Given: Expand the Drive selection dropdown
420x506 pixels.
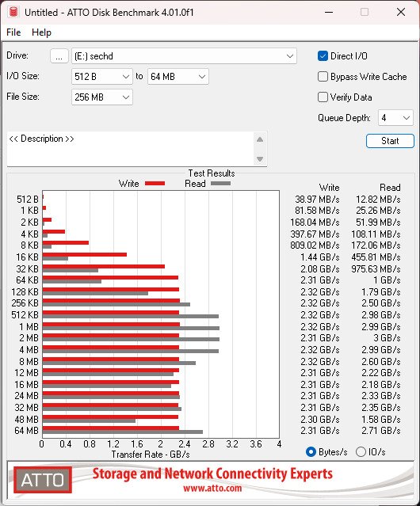Looking at the screenshot, I should [184, 56].
